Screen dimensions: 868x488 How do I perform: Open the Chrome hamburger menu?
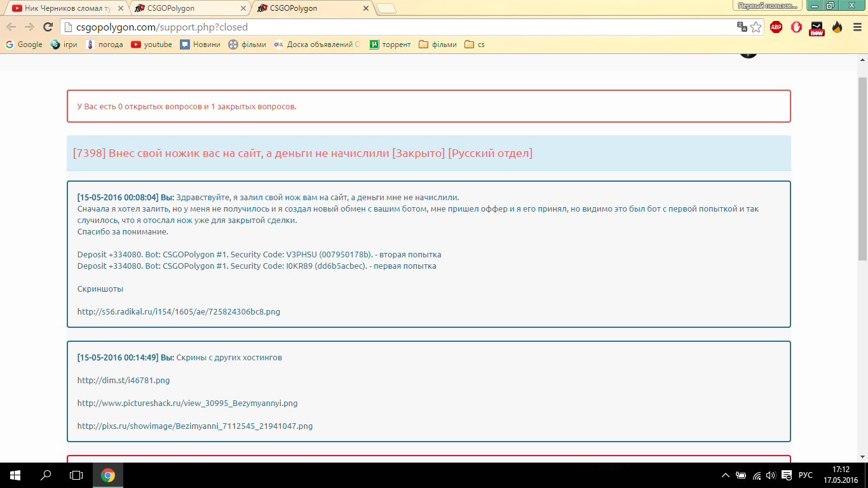[857, 27]
